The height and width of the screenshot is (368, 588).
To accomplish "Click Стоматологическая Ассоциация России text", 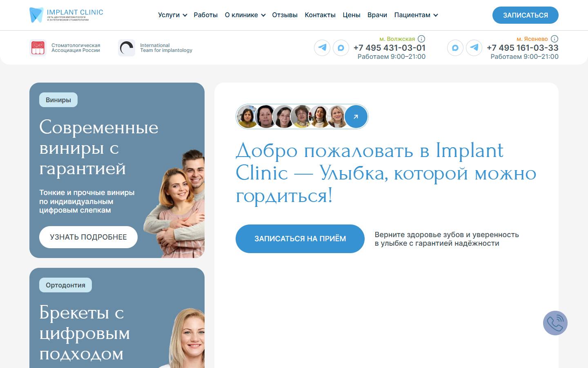I will pos(76,48).
